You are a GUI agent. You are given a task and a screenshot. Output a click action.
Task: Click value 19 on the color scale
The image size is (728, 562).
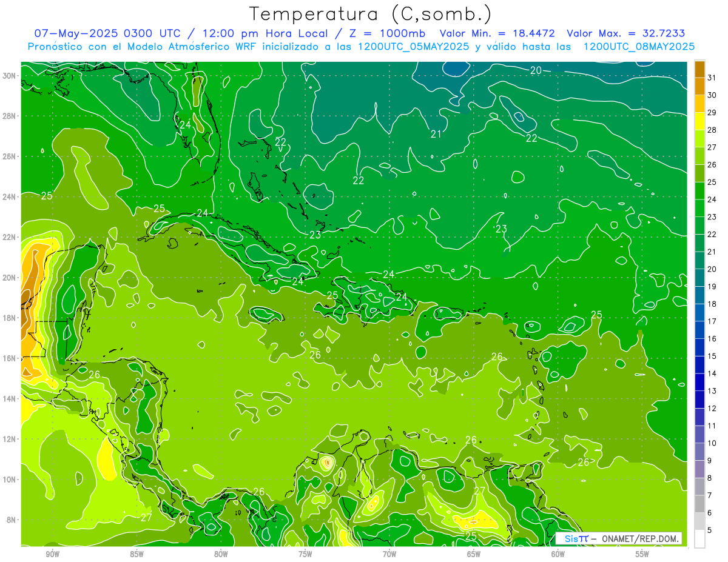712,286
